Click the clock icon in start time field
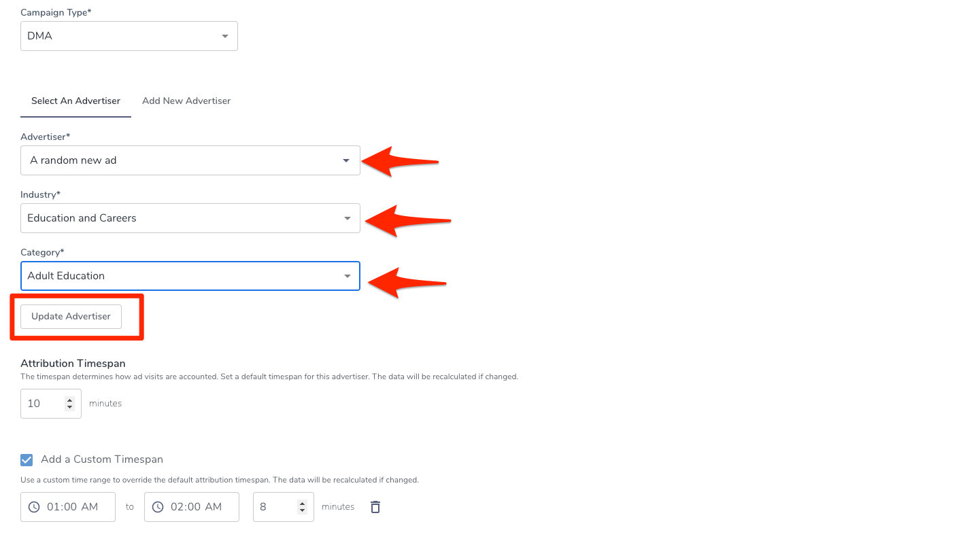The height and width of the screenshot is (560, 980). 34,507
